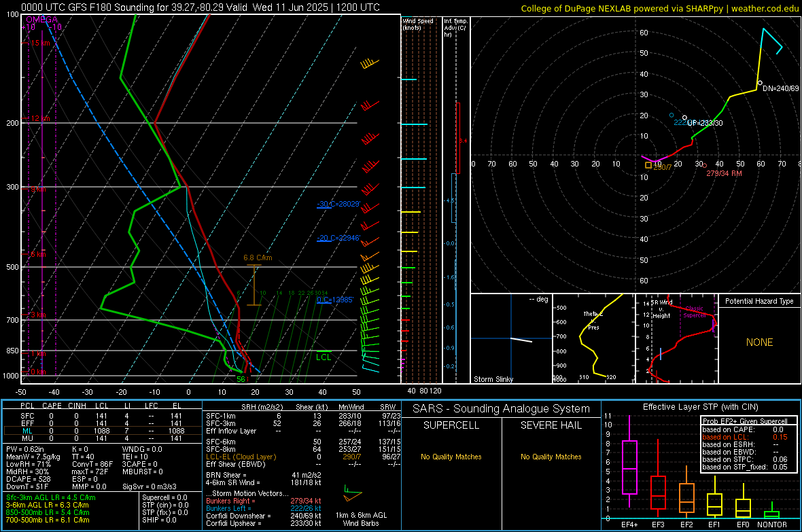This screenshot has width=802, height=532.
Task: Click the ConvT = 86F value
Action: pyautogui.click(x=92, y=464)
